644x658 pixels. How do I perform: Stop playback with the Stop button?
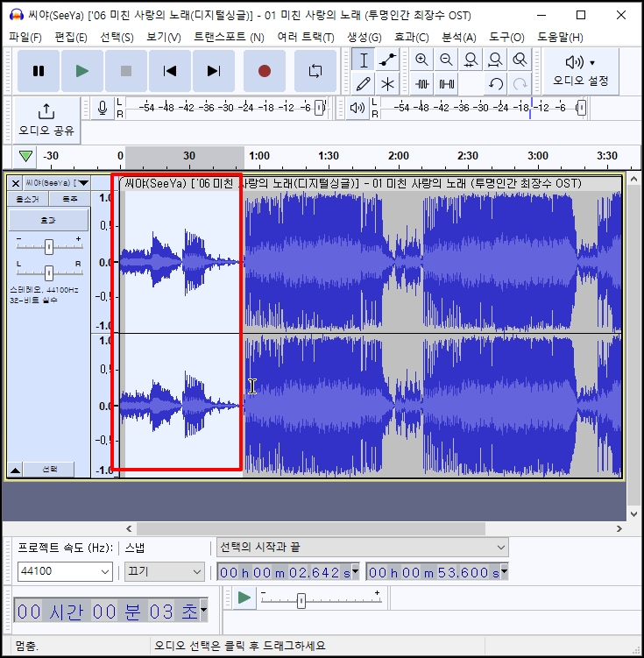[x=126, y=71]
